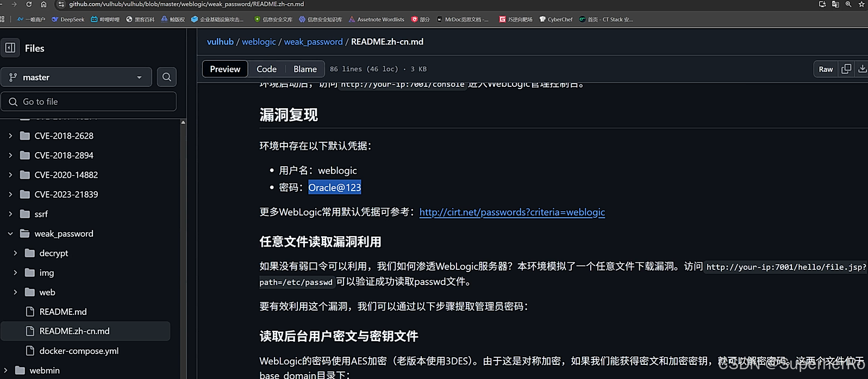
Task: Open DeepSeek bookmark
Action: click(68, 20)
